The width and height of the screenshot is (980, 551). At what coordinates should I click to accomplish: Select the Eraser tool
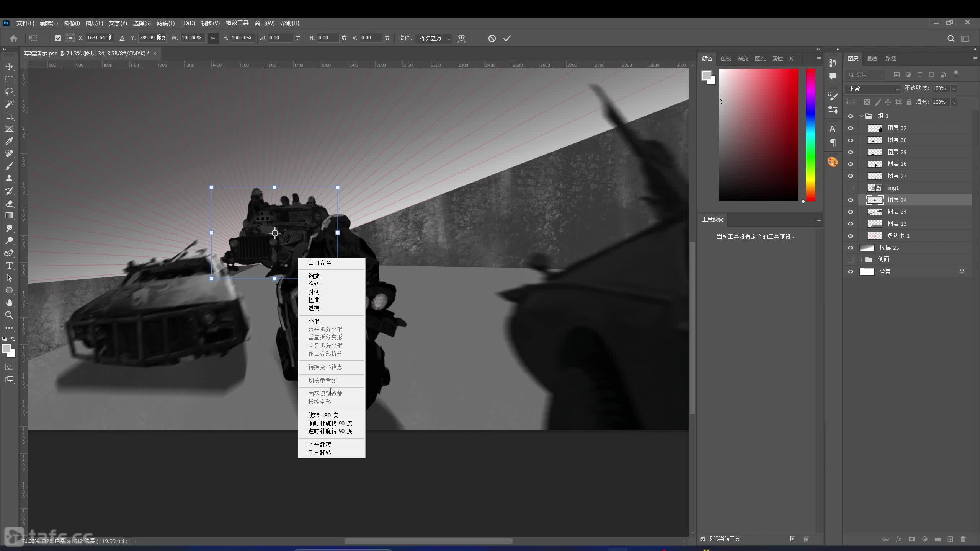(9, 203)
